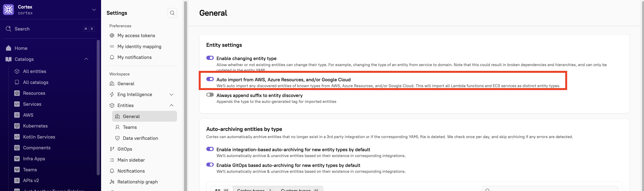The image size is (644, 191).
Task: Click the All entities cube icon
Action: pyautogui.click(x=17, y=71)
